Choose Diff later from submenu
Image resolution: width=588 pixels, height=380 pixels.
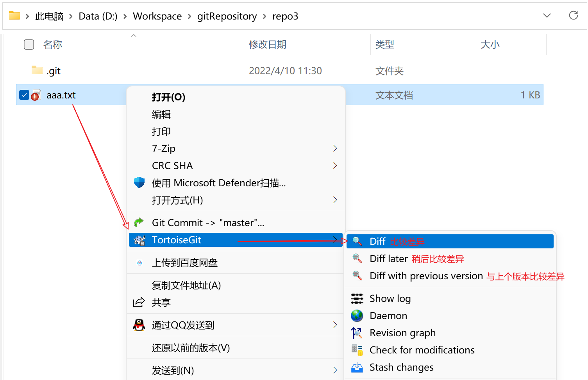pyautogui.click(x=388, y=259)
